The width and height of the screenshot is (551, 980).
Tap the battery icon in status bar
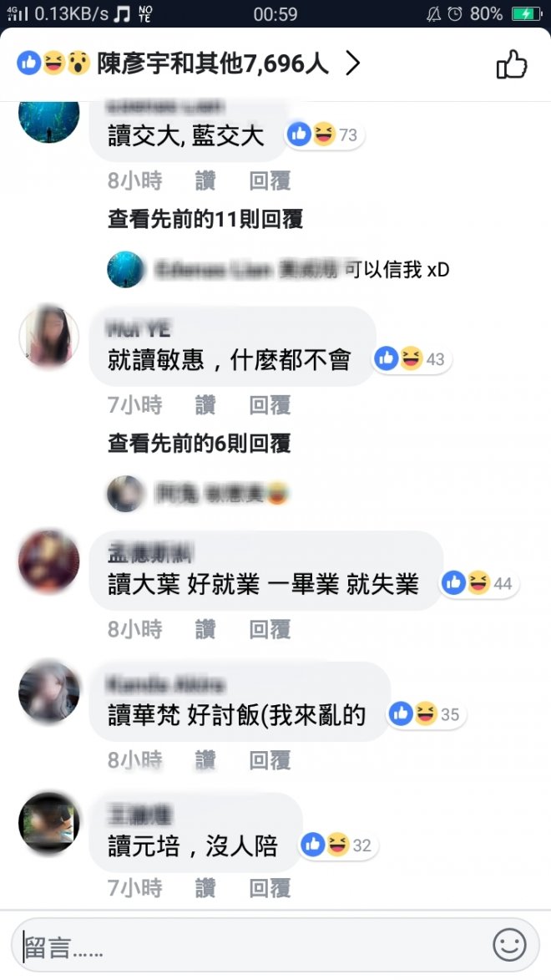point(527,13)
